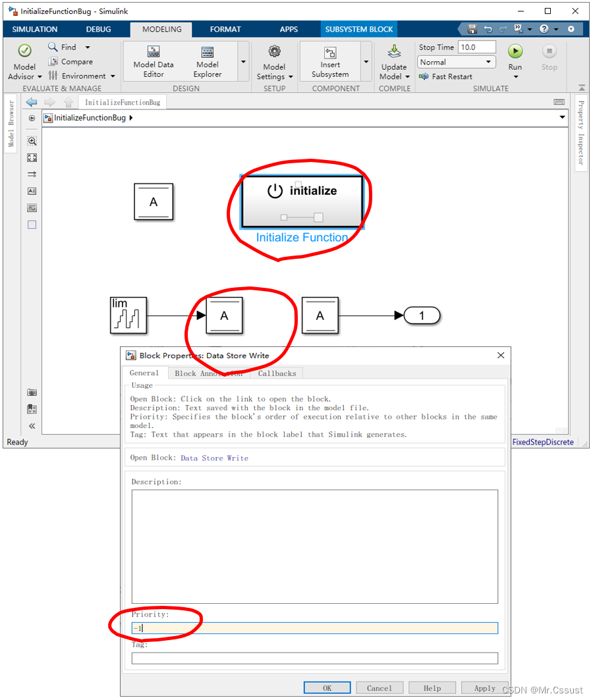The height and width of the screenshot is (700, 593).
Task: Click the InitializeFunctionBug model tab
Action: coord(123,102)
